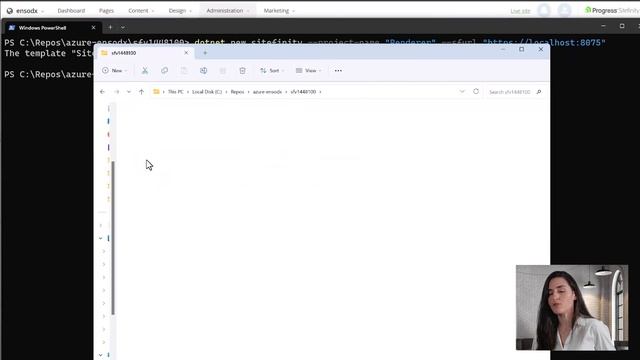Click the Cut icon in Explorer toolbar
640x360 pixels.
pyautogui.click(x=144, y=71)
